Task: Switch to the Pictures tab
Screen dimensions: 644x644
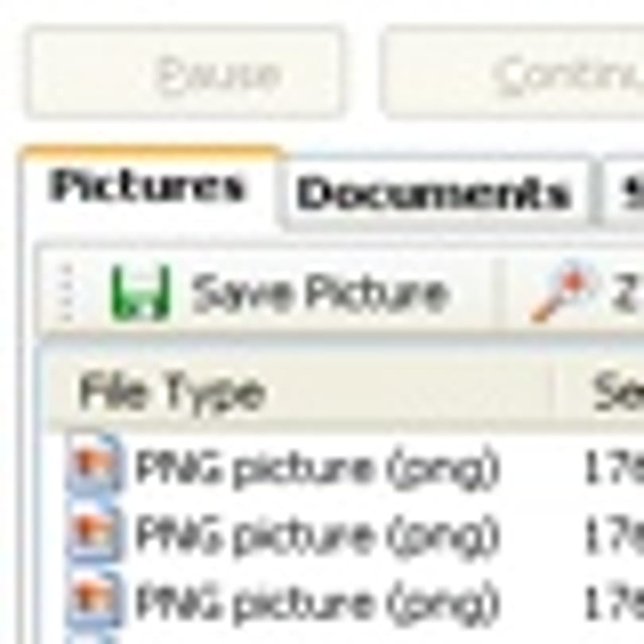Action: (x=148, y=187)
